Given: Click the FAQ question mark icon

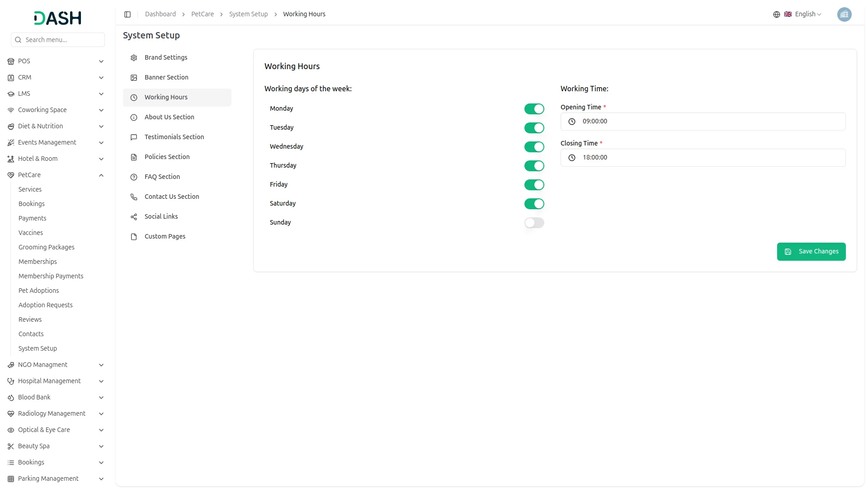Looking at the screenshot, I should tap(134, 177).
